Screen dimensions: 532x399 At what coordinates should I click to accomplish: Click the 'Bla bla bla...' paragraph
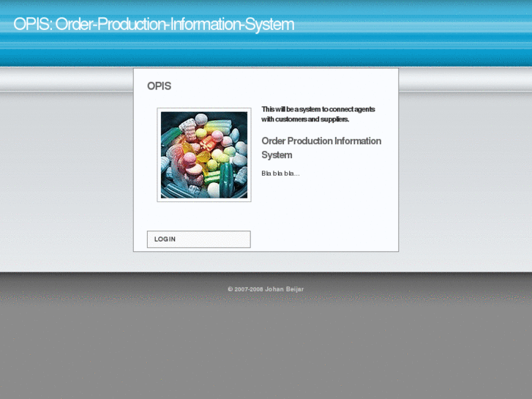click(x=280, y=174)
